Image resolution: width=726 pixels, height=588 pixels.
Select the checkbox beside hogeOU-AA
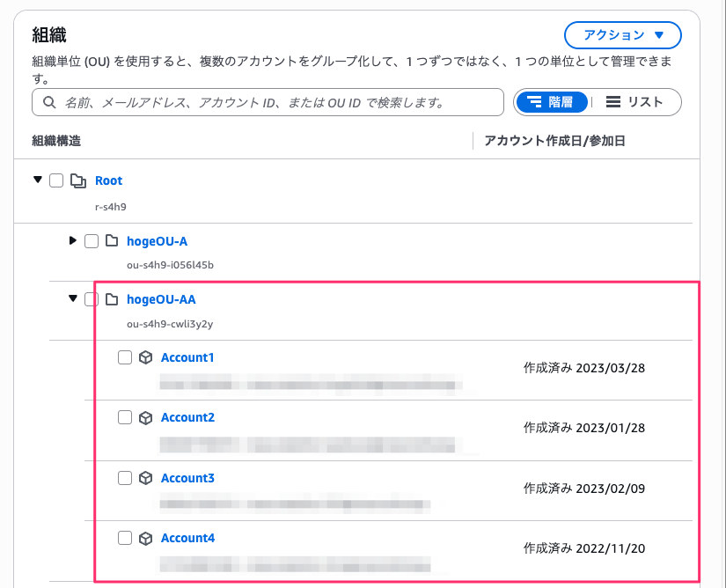coord(90,299)
